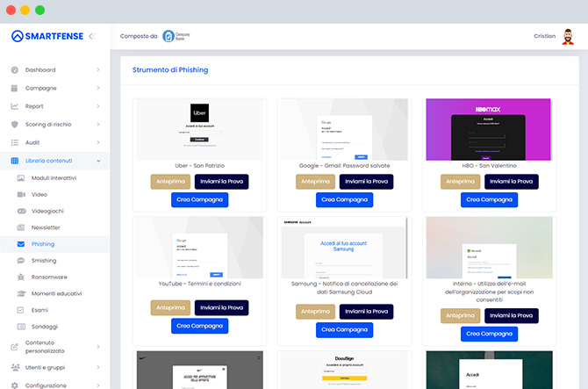The height and width of the screenshot is (389, 588).
Task: Expand the Configurazione chevron
Action: (x=98, y=385)
